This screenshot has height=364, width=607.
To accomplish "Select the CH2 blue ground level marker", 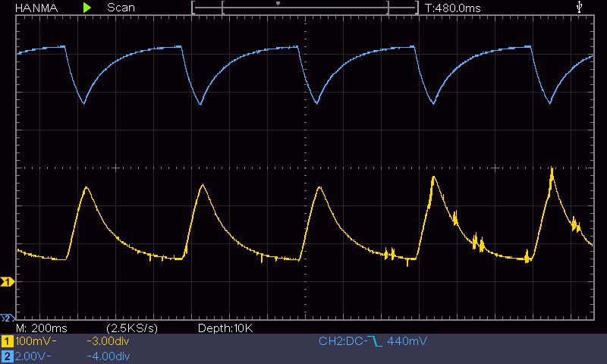I will [7, 318].
